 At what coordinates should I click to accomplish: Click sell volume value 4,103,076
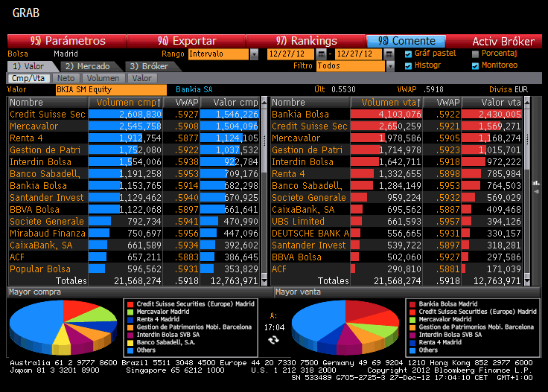[x=400, y=115]
